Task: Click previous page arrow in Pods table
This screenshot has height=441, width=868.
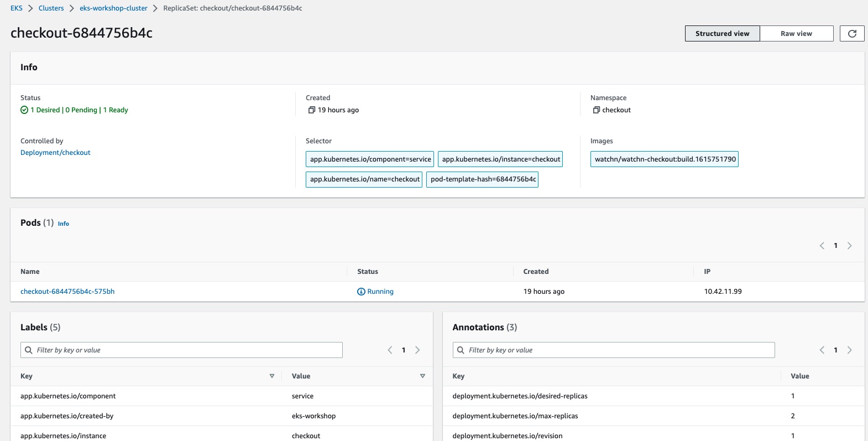Action: point(822,246)
